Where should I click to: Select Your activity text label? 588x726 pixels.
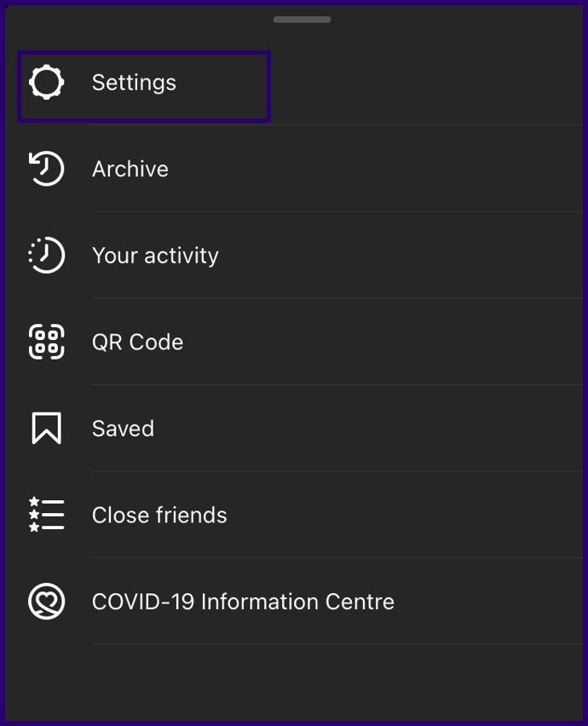(155, 256)
